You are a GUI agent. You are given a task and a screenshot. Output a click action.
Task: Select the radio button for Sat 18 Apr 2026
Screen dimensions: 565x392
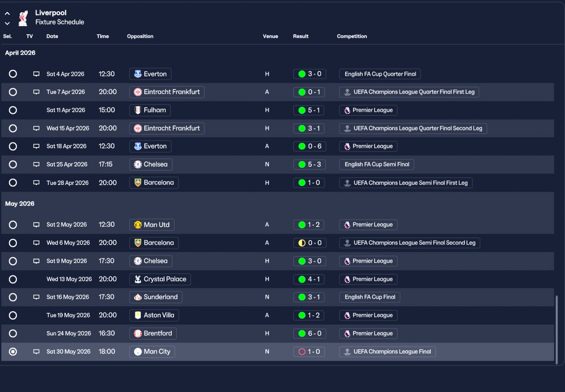click(x=13, y=147)
